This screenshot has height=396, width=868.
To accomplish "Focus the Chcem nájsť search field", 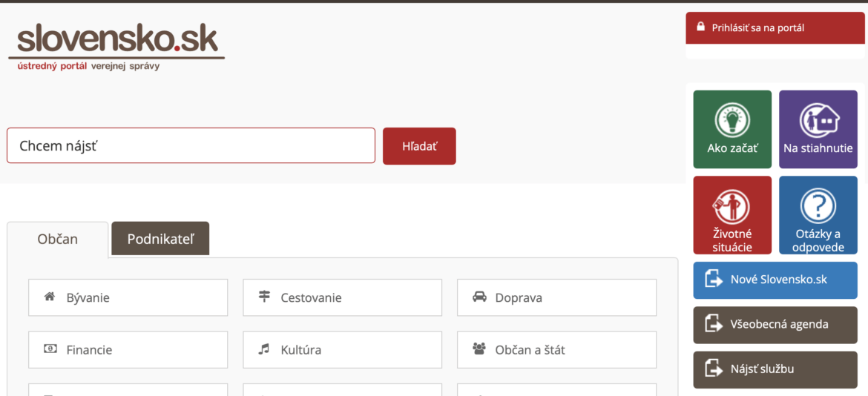I will 191,145.
